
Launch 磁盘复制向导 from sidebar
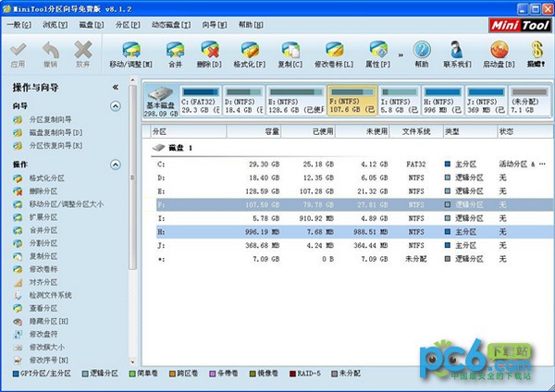pos(55,133)
